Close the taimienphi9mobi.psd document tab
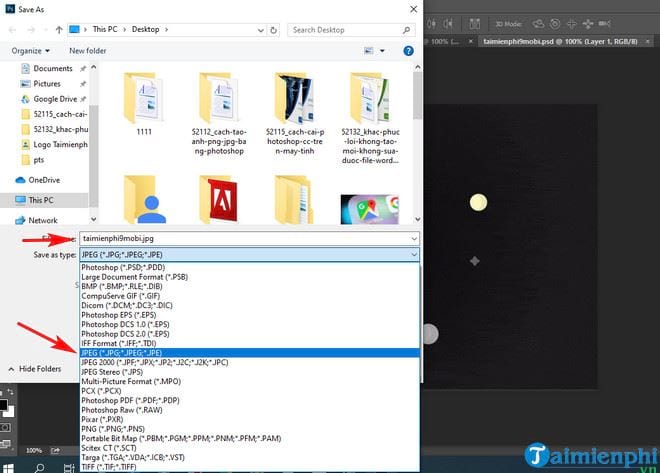 (648, 41)
